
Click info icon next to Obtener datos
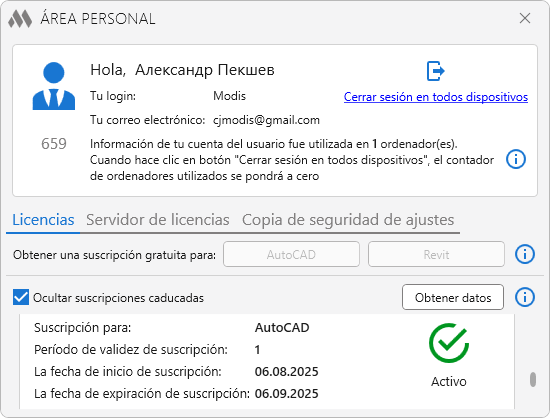[x=525, y=297]
